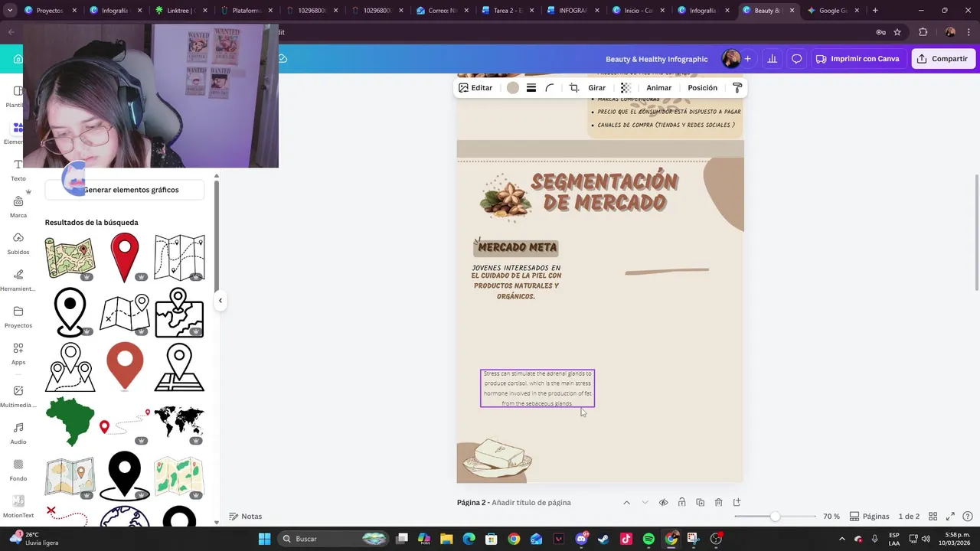Click Generar elementos gráficos button

point(125,190)
